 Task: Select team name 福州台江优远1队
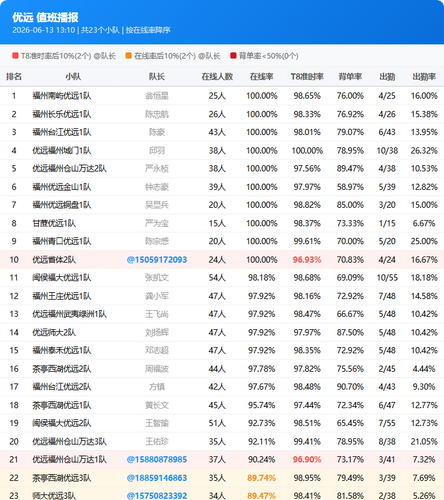point(62,132)
